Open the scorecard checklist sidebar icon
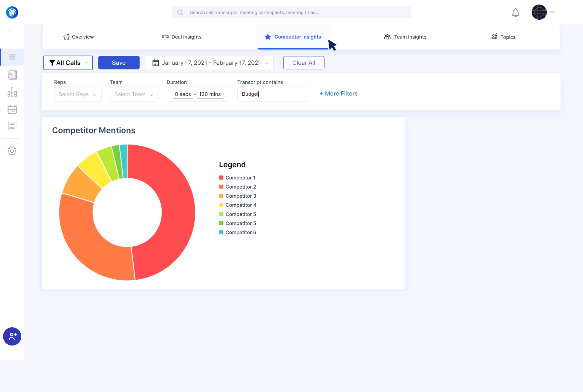 click(x=12, y=126)
